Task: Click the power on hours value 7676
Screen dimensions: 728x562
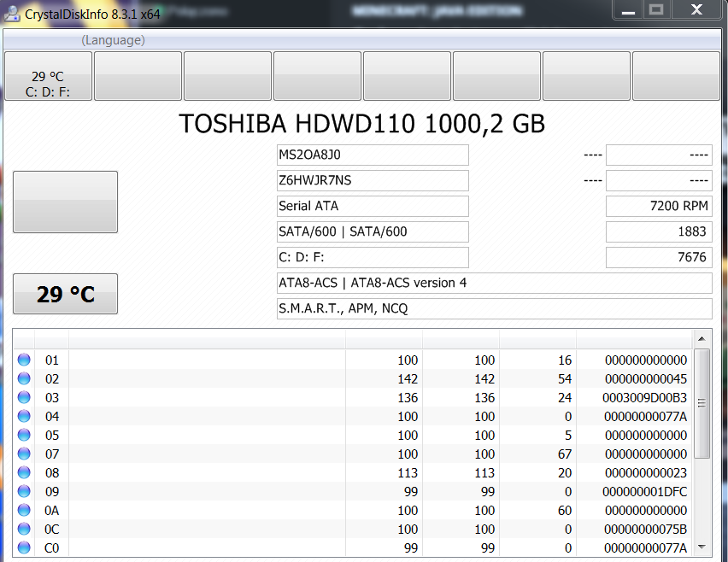Action: pyautogui.click(x=659, y=257)
